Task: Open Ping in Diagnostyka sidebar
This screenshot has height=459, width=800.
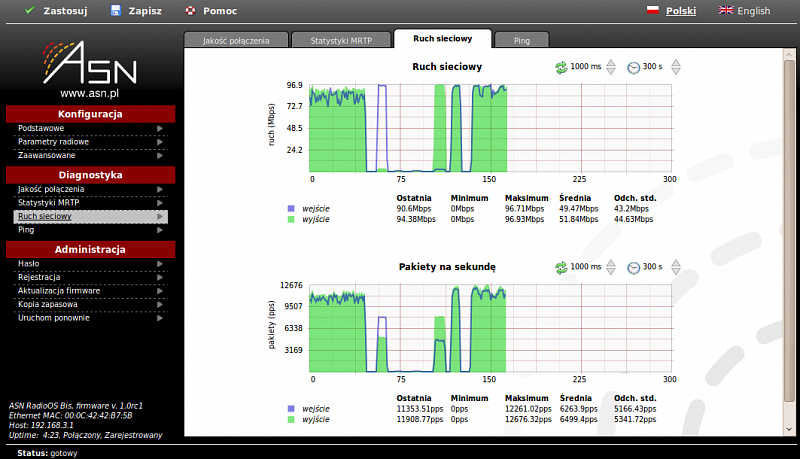Action: (x=90, y=230)
